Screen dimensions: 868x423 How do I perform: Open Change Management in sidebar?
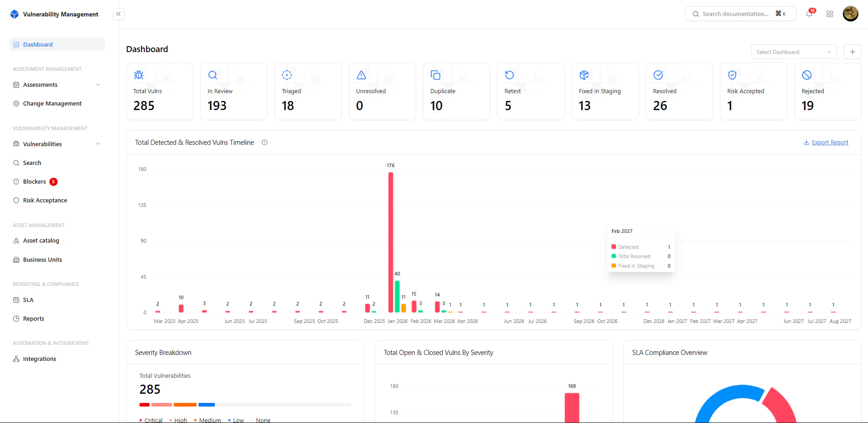pos(52,104)
